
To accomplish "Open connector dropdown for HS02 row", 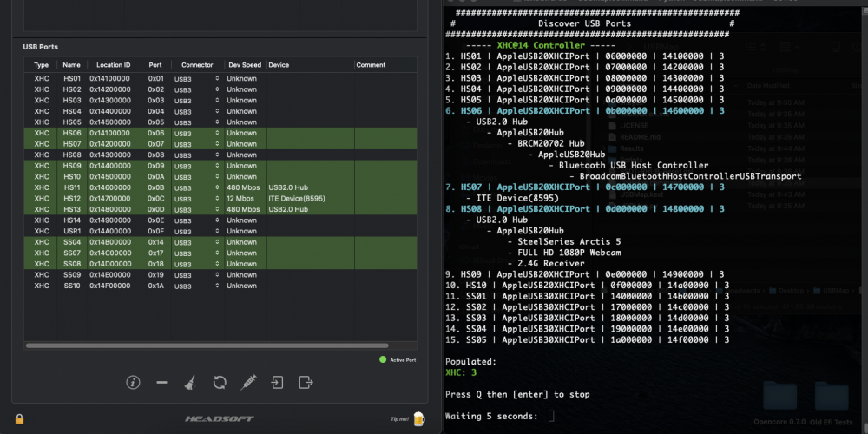I will click(197, 89).
